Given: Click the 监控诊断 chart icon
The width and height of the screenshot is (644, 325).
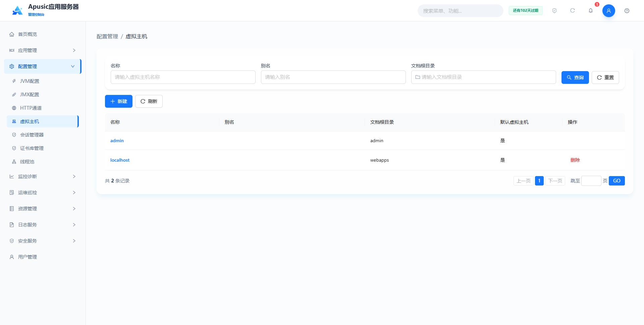Looking at the screenshot, I should pyautogui.click(x=12, y=176).
